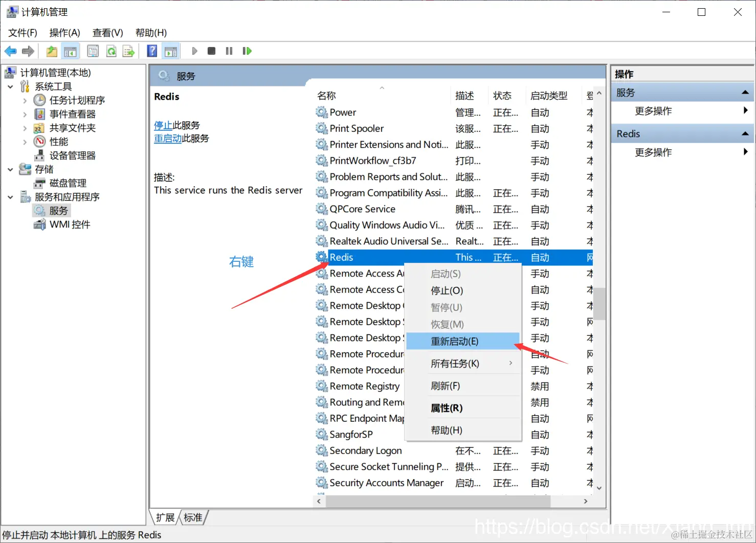The height and width of the screenshot is (543, 756).
Task: Click gear icon of Secondary Logon row
Action: [x=321, y=450]
